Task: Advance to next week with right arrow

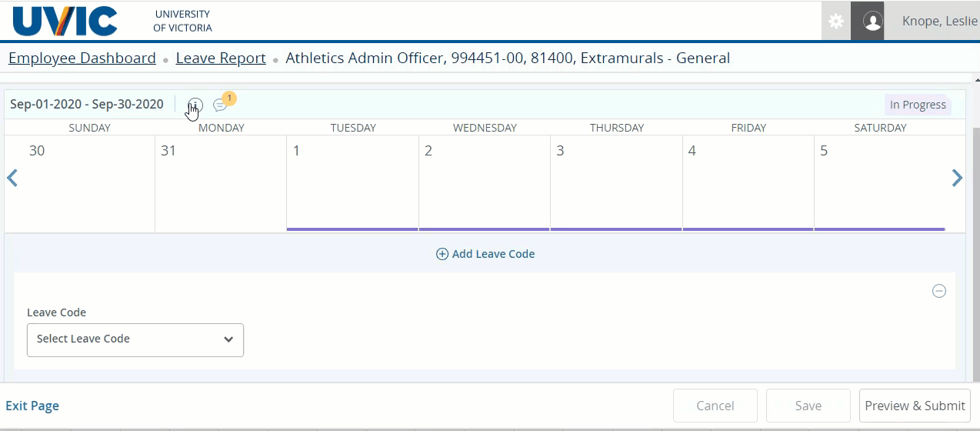Action: tap(957, 179)
